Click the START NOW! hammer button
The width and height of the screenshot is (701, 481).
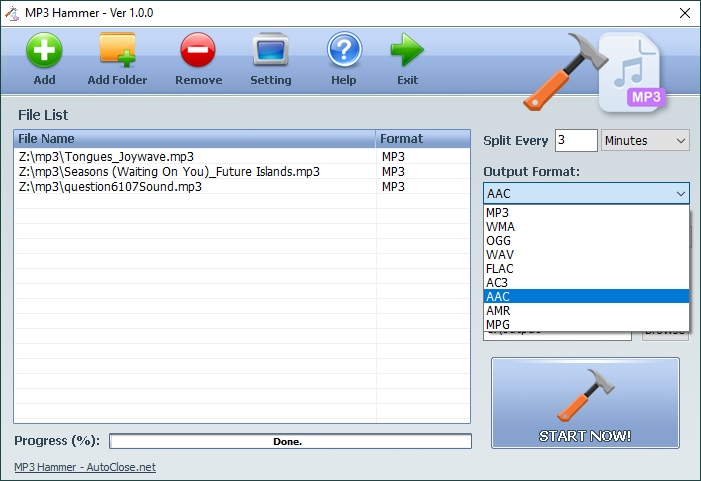click(585, 403)
